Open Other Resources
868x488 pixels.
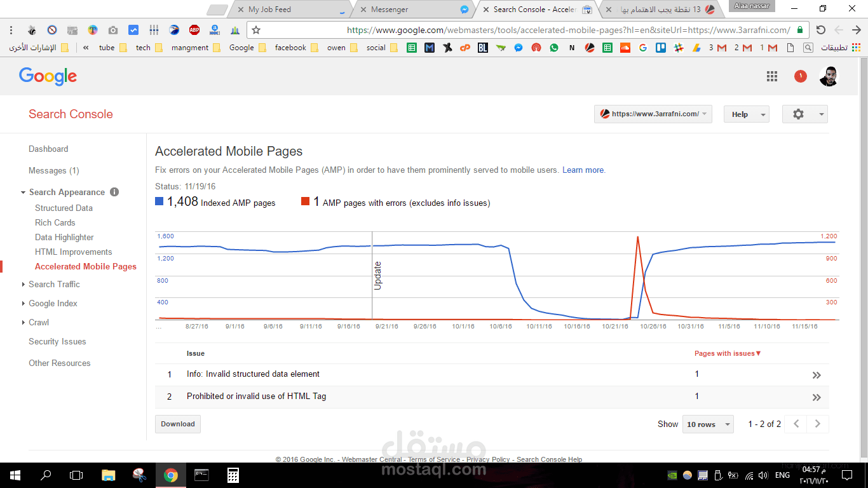[x=60, y=363]
